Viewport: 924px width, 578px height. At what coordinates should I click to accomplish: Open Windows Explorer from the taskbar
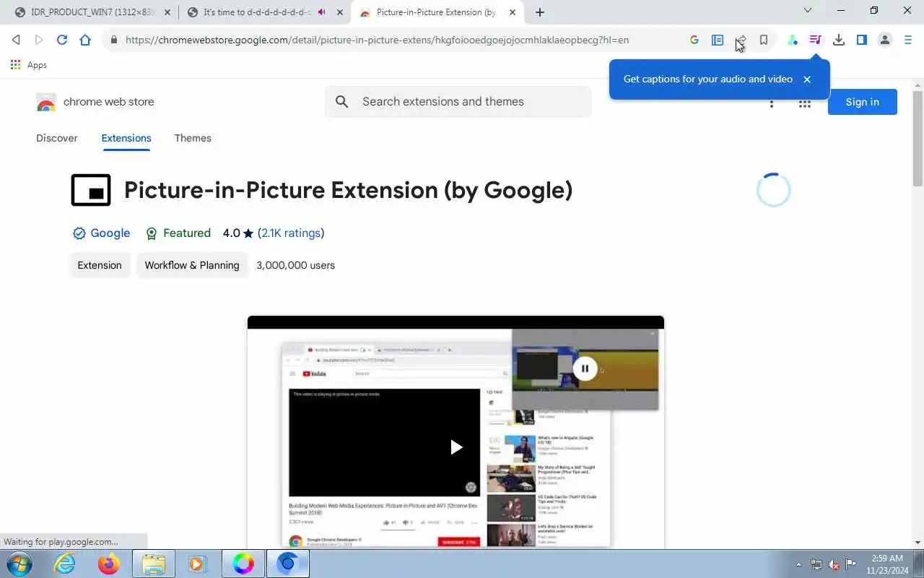154,564
